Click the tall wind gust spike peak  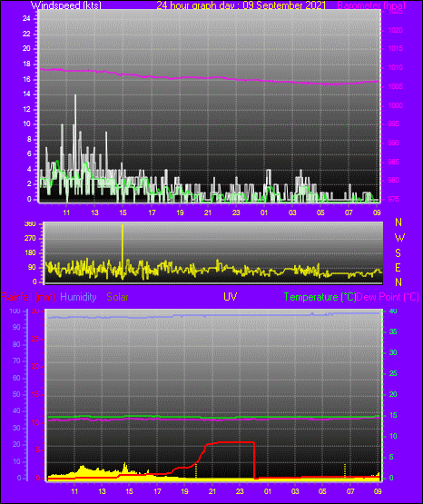click(75, 95)
